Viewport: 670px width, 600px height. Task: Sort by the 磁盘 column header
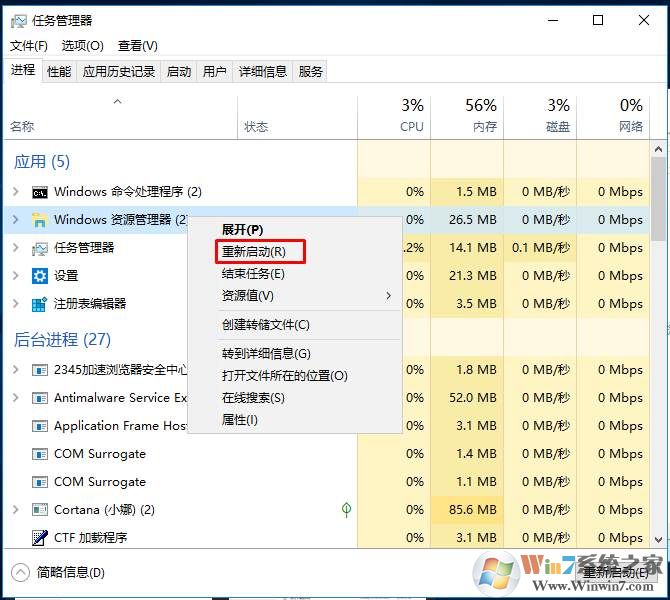click(540, 116)
